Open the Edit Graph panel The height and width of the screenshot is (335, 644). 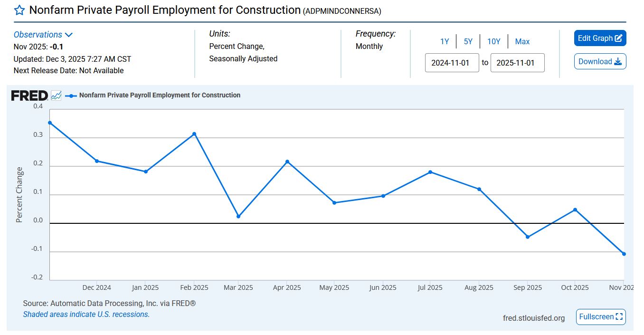click(600, 38)
